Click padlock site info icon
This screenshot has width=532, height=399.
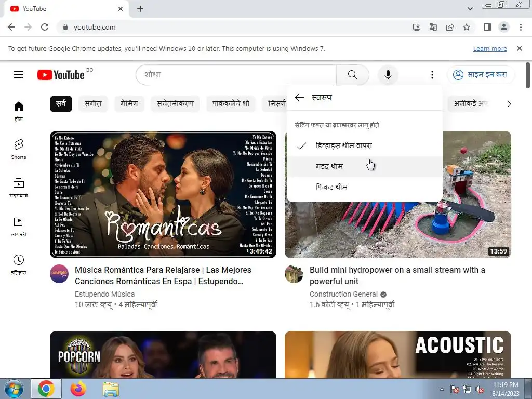pos(65,27)
